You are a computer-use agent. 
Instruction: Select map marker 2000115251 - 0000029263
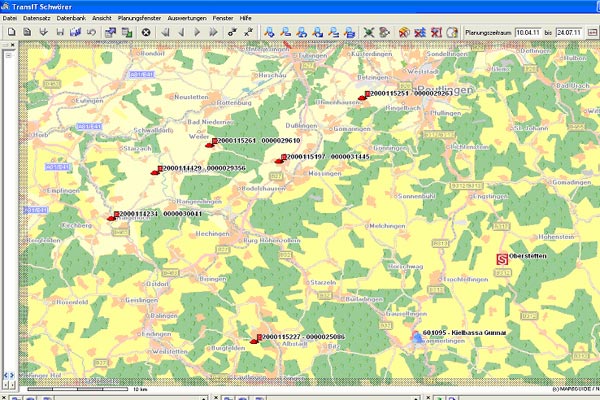pyautogui.click(x=362, y=96)
